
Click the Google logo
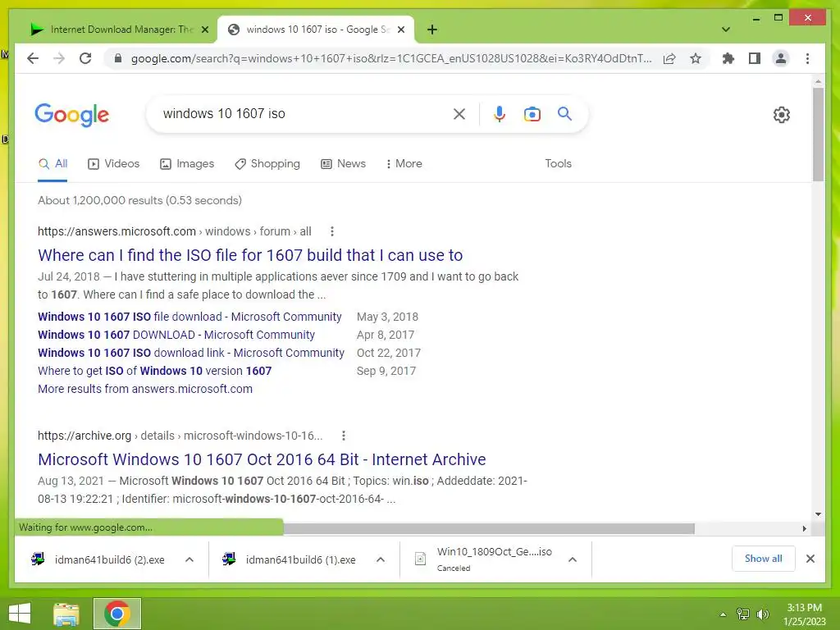tap(72, 115)
